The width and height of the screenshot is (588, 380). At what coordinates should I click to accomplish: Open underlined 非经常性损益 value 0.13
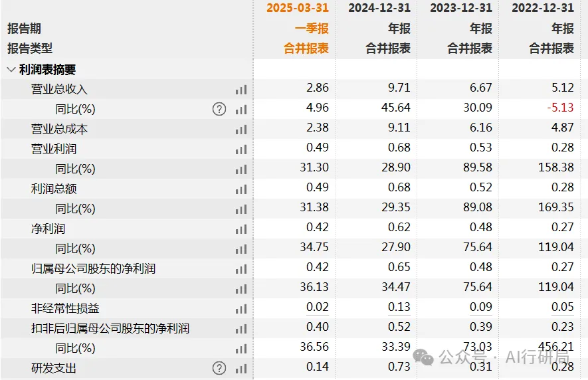coord(399,307)
